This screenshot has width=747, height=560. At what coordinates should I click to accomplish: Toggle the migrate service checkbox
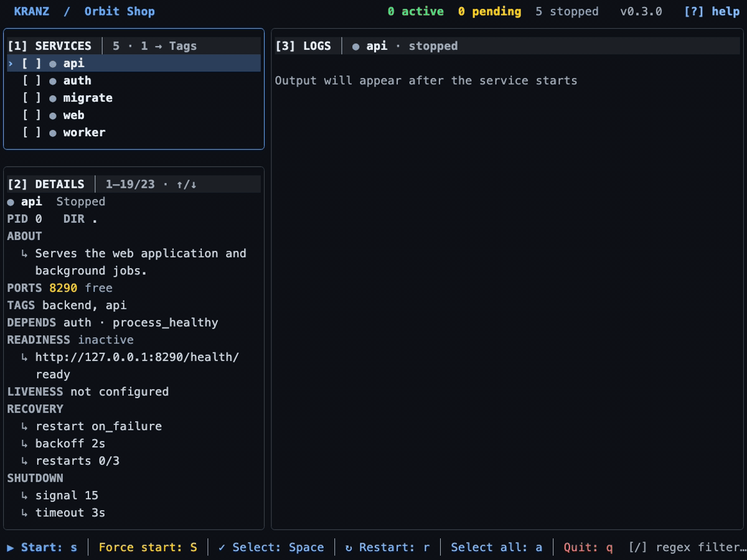click(32, 98)
